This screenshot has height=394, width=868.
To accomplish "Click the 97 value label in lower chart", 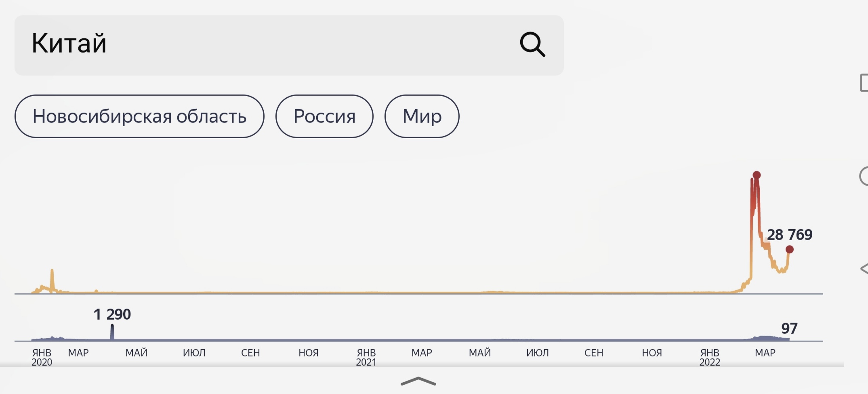I will click(789, 328).
